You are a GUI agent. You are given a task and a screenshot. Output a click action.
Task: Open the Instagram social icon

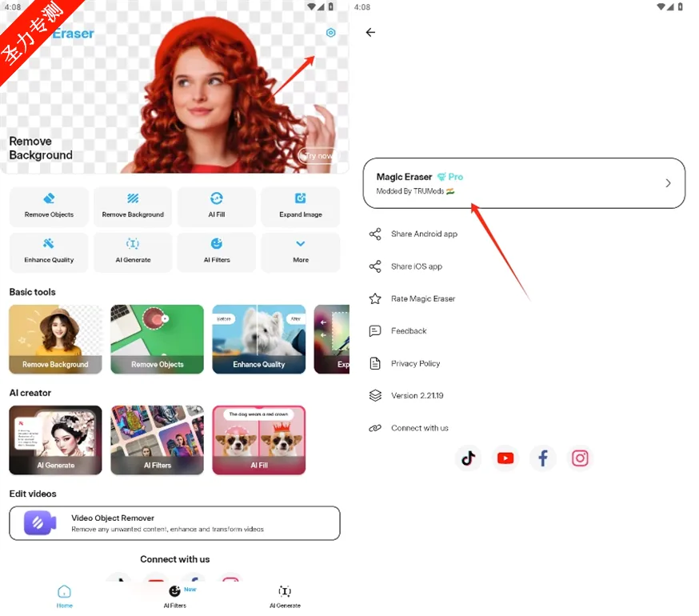click(580, 458)
